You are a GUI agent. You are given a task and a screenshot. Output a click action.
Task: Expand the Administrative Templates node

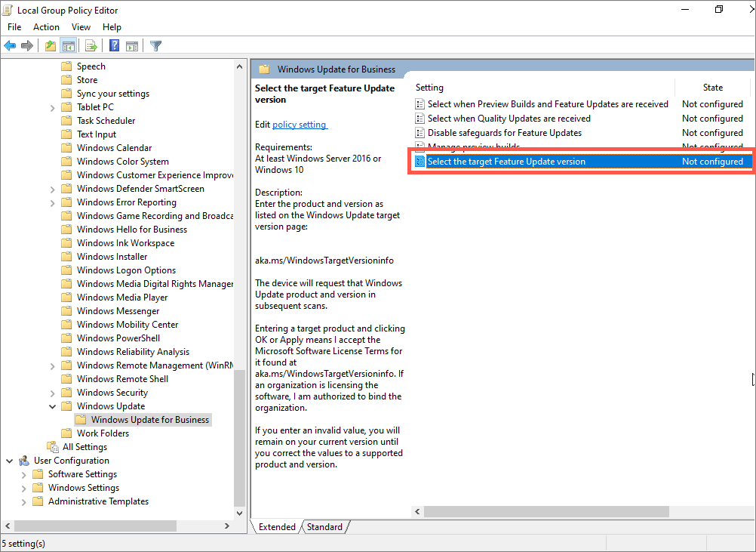click(x=23, y=502)
